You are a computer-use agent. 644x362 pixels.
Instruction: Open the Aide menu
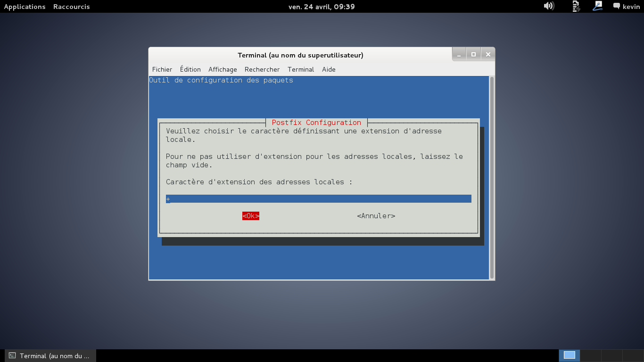coord(329,69)
